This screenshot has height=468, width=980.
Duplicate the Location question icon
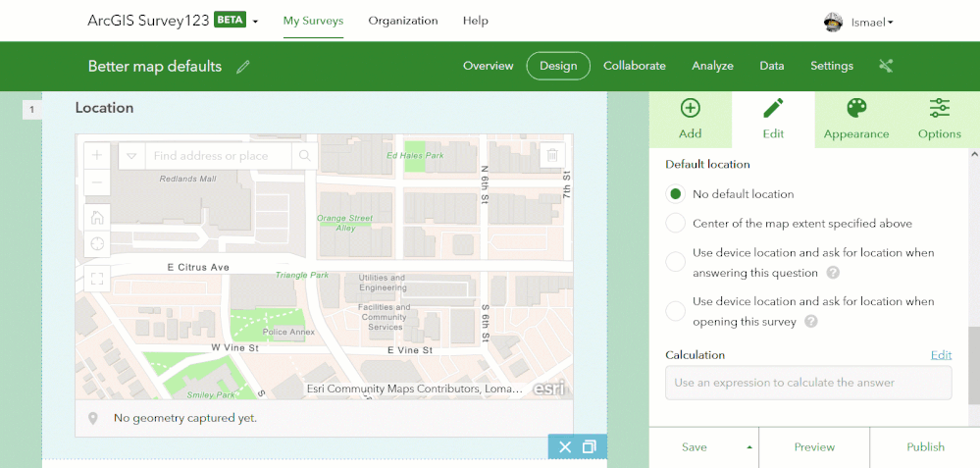point(589,446)
